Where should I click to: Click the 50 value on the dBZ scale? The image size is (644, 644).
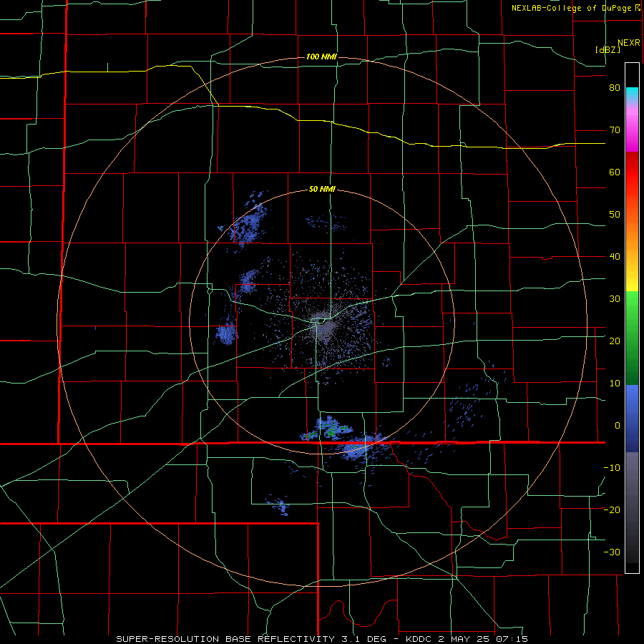(x=615, y=215)
